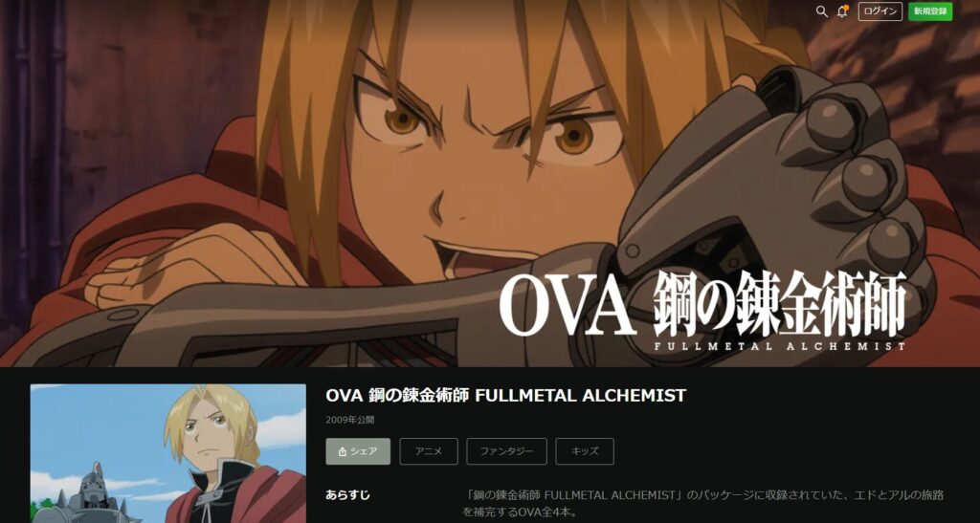Click the large OVA 鋼の錬金術師 banner logo
Screen dimensions: 980x523
(x=702, y=303)
